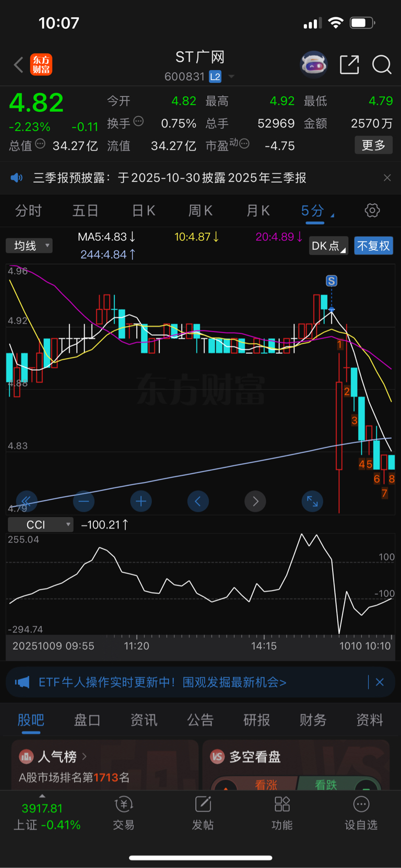Click the 更多 button
This screenshot has height=868, width=401.
(373, 145)
